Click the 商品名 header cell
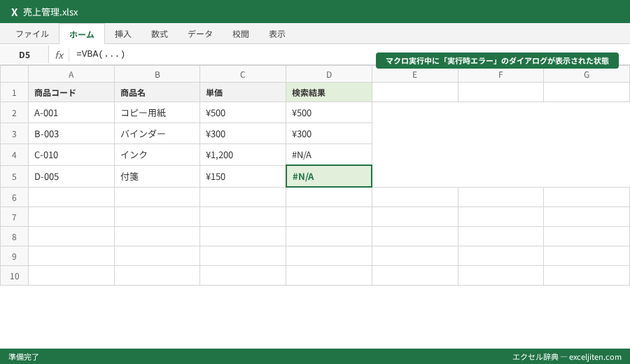This screenshot has width=630, height=364. (x=157, y=92)
